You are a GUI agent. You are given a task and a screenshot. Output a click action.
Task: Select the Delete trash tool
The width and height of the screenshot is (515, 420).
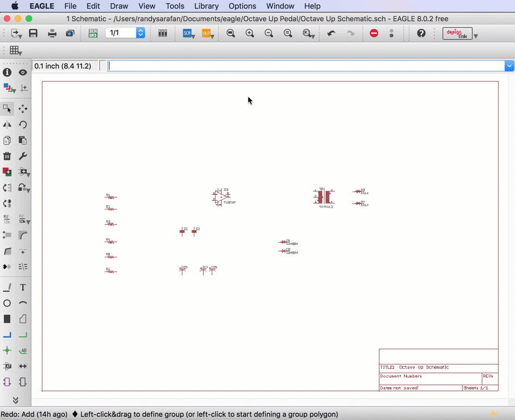7,156
